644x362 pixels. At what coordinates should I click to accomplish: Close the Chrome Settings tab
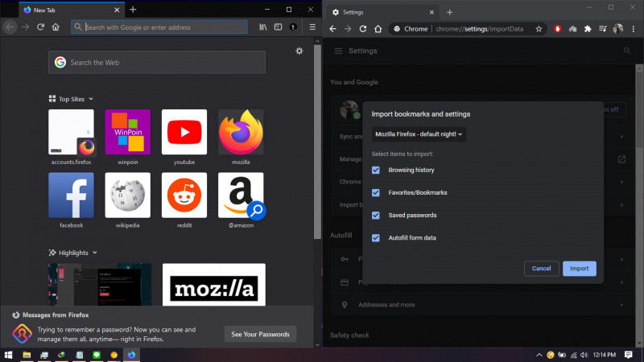point(431,12)
